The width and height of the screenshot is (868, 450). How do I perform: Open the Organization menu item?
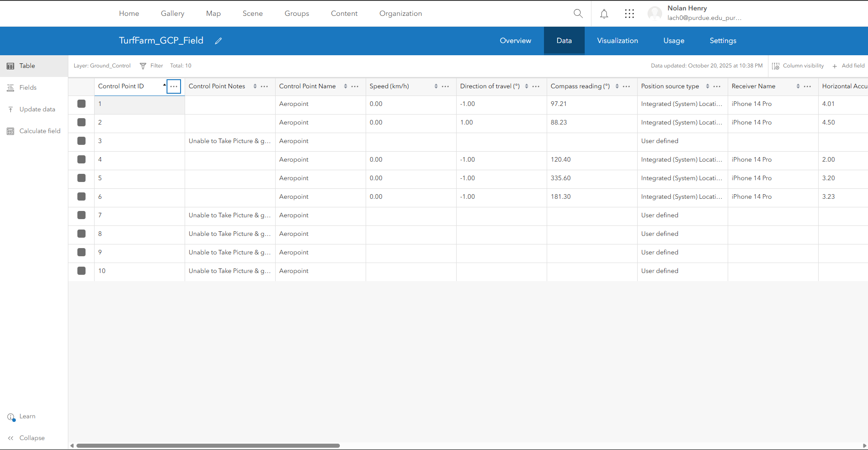[x=401, y=14]
